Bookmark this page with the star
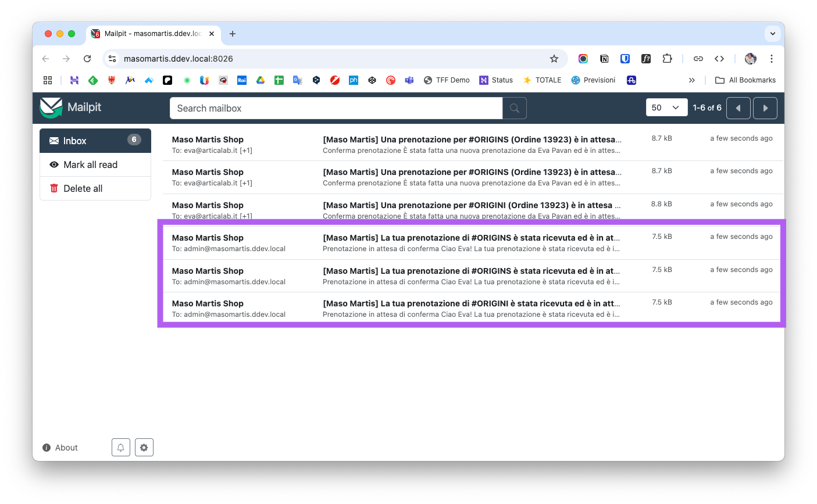 (554, 59)
